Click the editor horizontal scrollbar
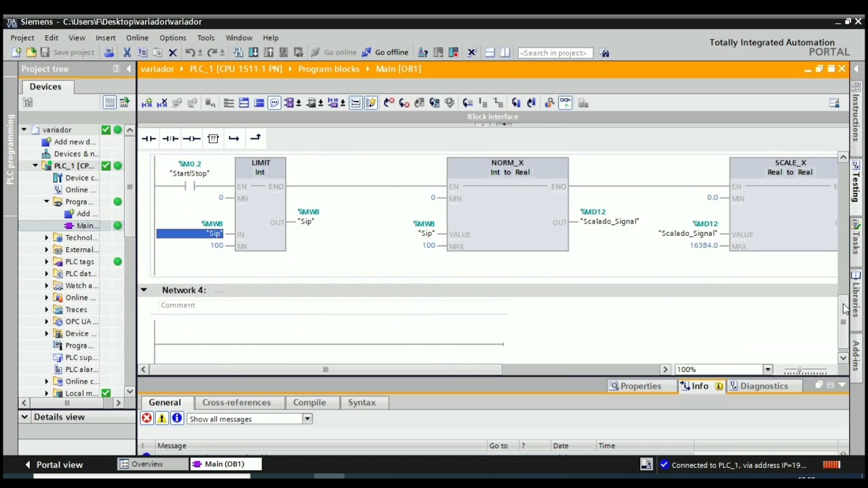 (x=325, y=370)
